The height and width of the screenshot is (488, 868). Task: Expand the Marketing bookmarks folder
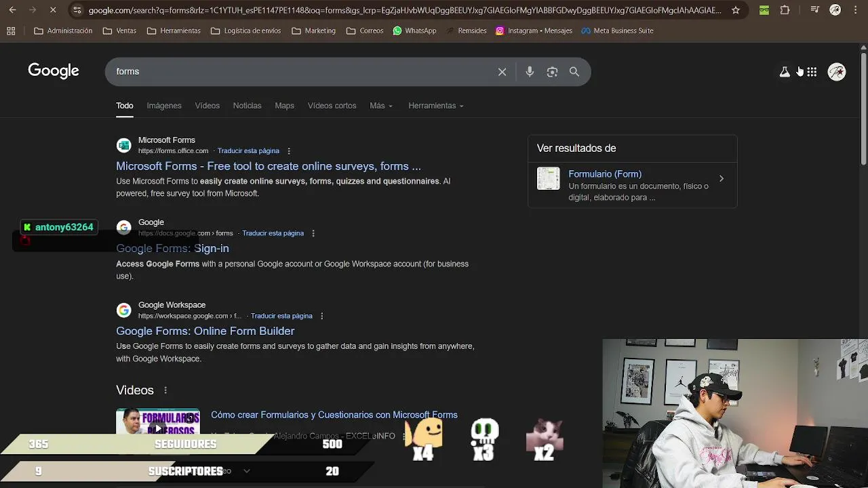click(x=313, y=30)
